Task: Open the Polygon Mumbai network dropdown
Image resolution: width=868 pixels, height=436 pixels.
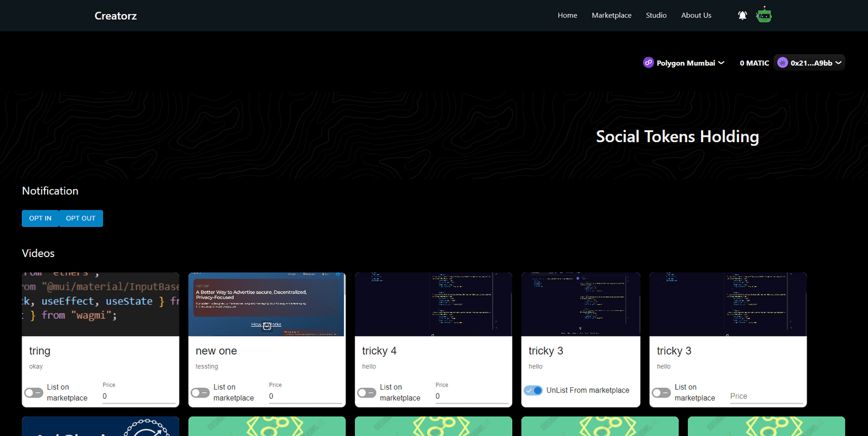Action: click(x=684, y=63)
